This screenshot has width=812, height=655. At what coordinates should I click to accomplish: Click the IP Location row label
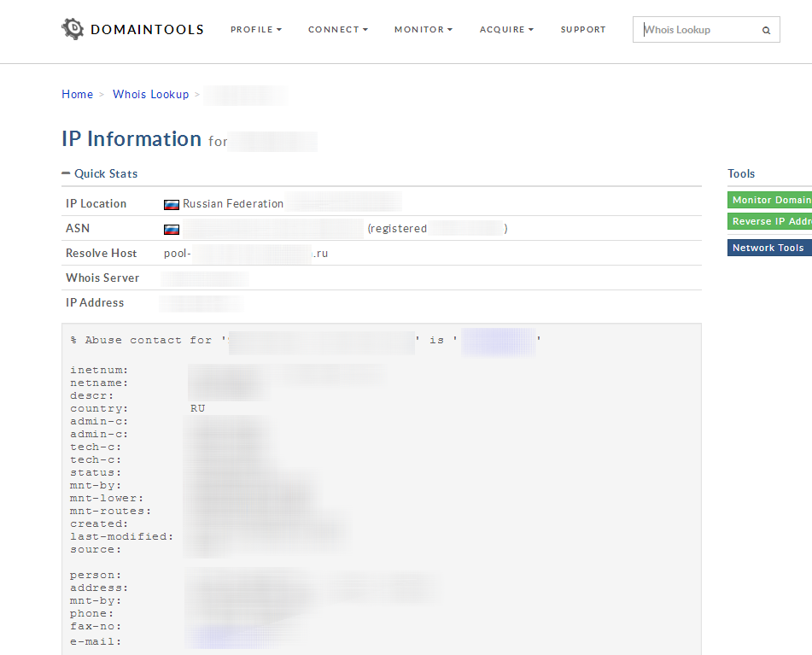pos(96,203)
